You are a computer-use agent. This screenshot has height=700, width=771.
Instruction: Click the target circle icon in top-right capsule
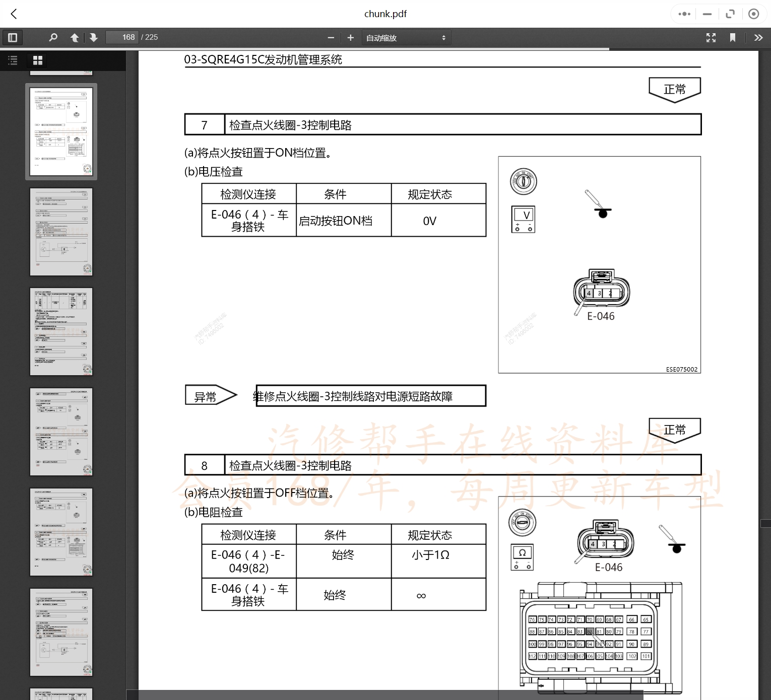pyautogui.click(x=753, y=14)
